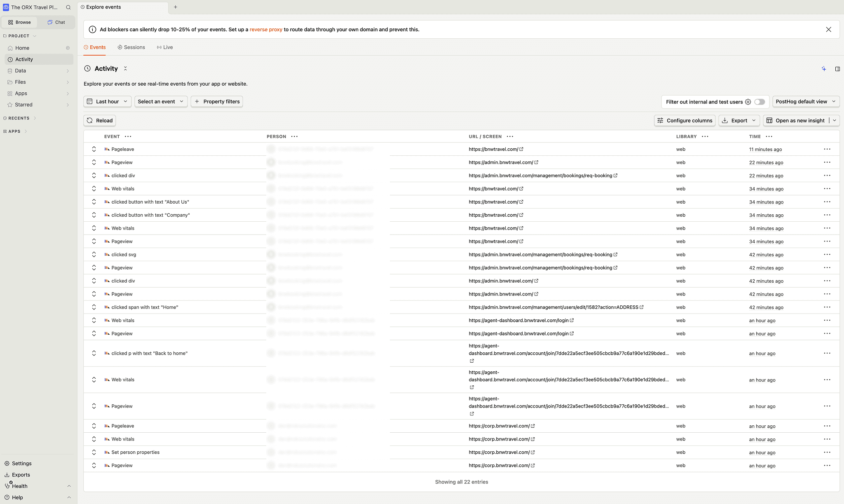Open external link icon for first bnwtravel.com URL
The height and width of the screenshot is (504, 844).
click(x=521, y=149)
